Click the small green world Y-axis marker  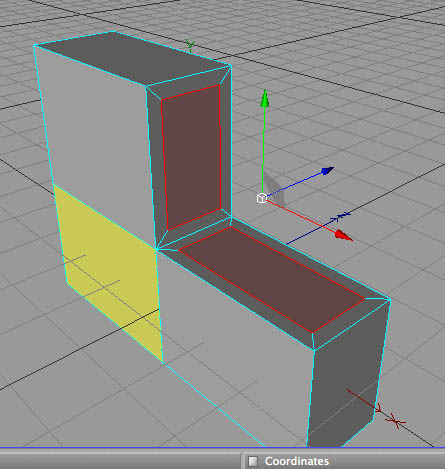[x=190, y=46]
